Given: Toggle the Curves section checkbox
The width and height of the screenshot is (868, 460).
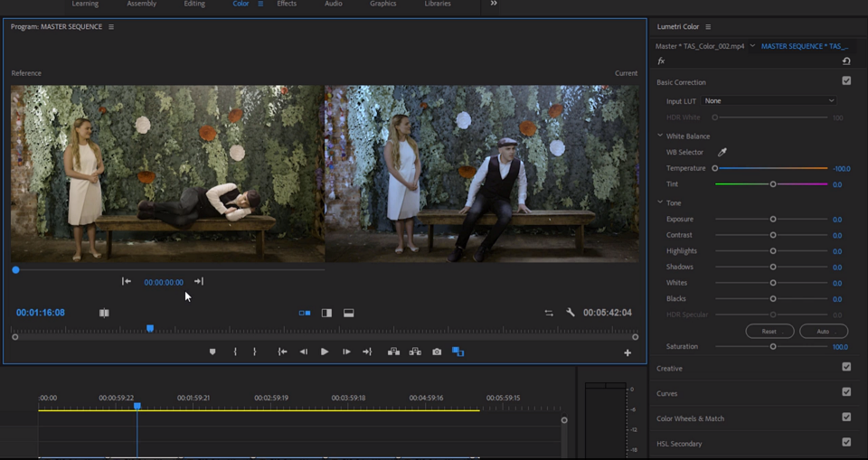Looking at the screenshot, I should (x=846, y=392).
